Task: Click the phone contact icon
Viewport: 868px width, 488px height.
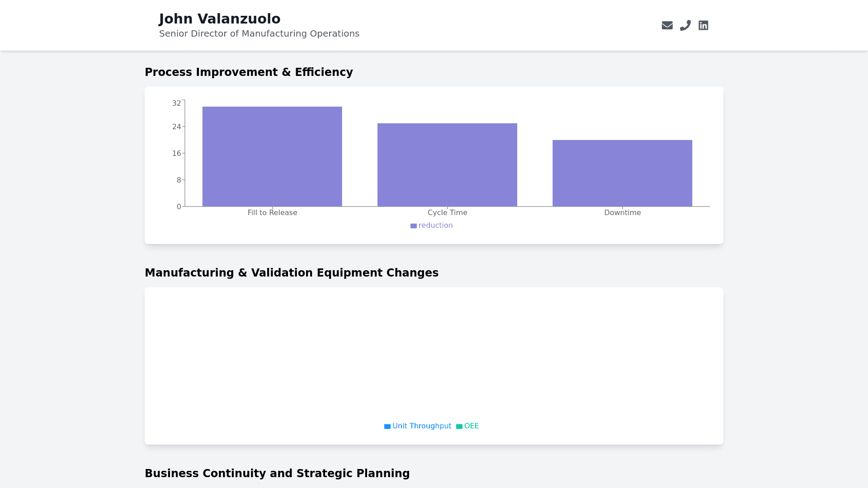Action: tap(685, 25)
